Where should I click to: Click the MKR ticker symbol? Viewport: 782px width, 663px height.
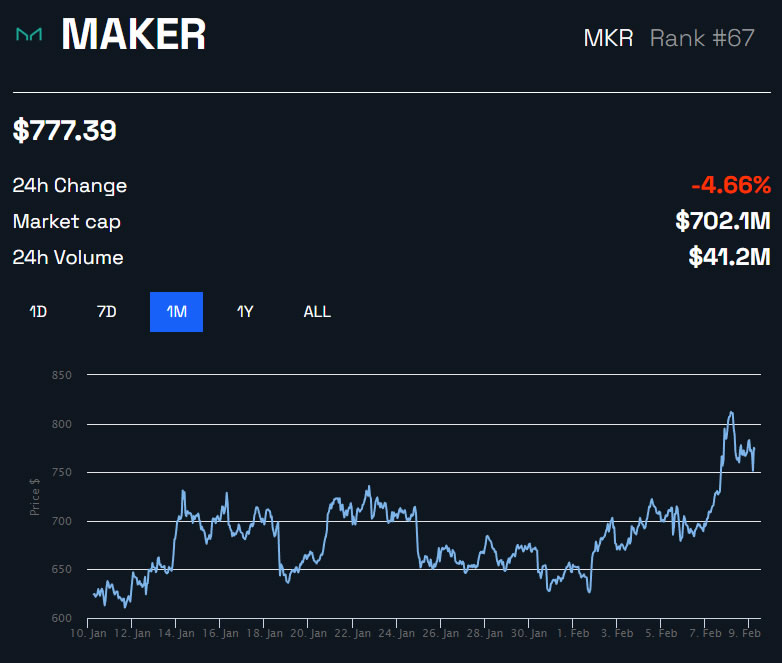pos(608,38)
